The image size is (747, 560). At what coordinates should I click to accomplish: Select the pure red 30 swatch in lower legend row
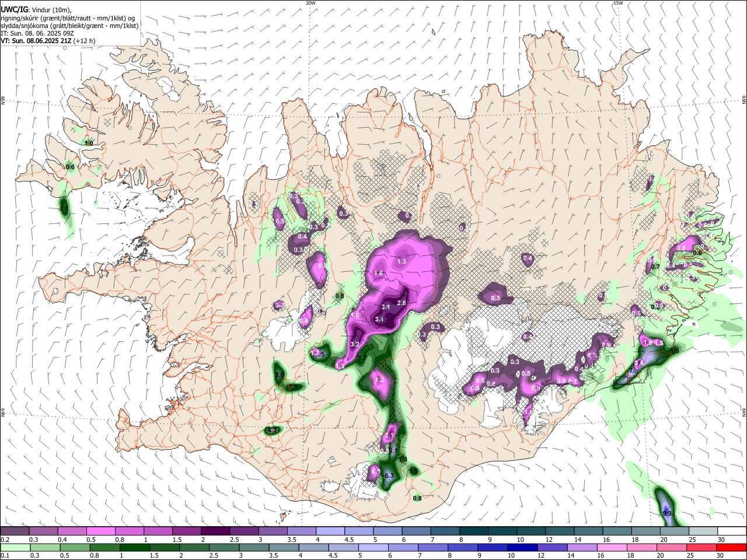731,547
